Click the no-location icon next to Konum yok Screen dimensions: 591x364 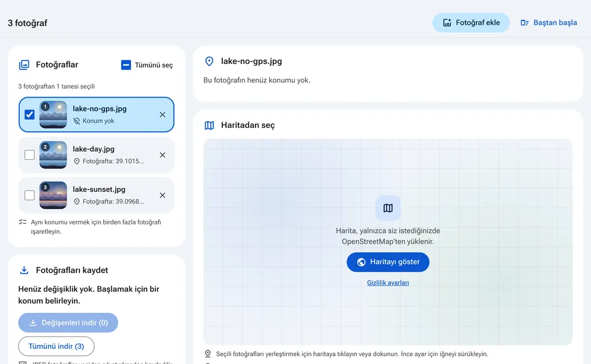point(76,121)
